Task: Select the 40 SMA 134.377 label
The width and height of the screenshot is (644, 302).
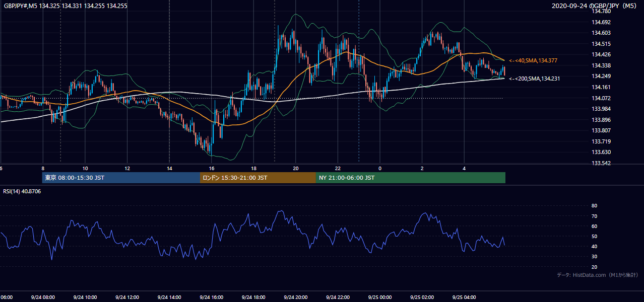Action: [533, 60]
